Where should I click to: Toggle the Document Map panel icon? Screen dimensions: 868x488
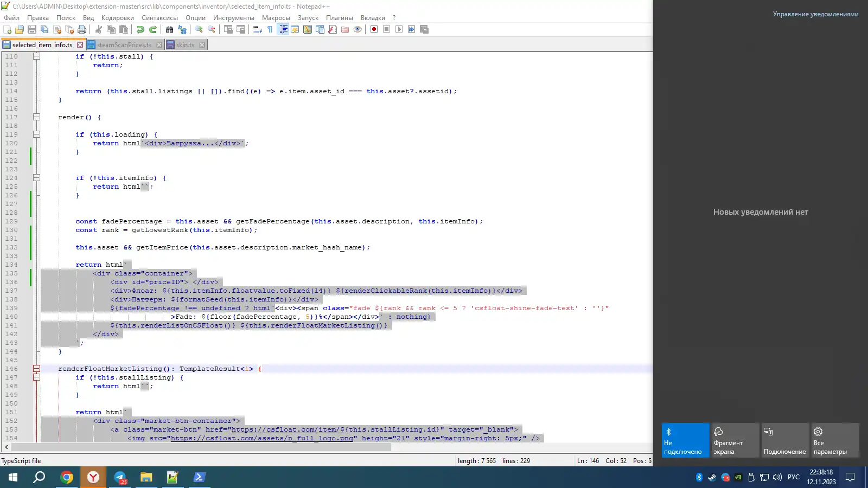point(308,29)
